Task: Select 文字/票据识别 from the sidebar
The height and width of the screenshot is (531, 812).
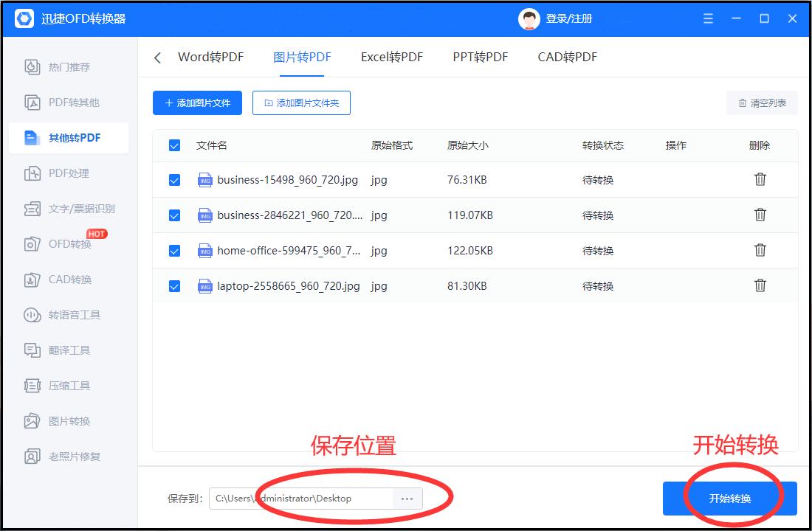Action: (x=70, y=209)
